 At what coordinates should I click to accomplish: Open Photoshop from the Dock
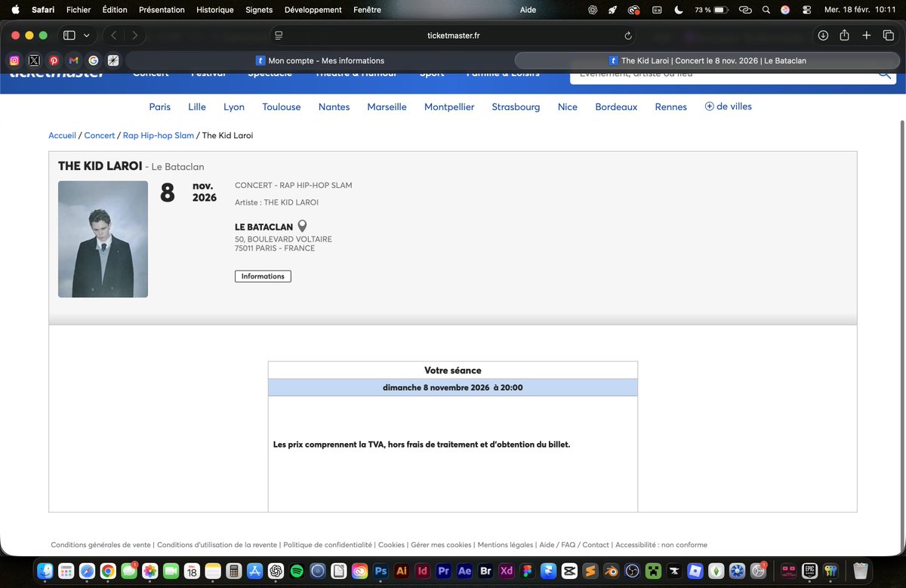(x=381, y=571)
